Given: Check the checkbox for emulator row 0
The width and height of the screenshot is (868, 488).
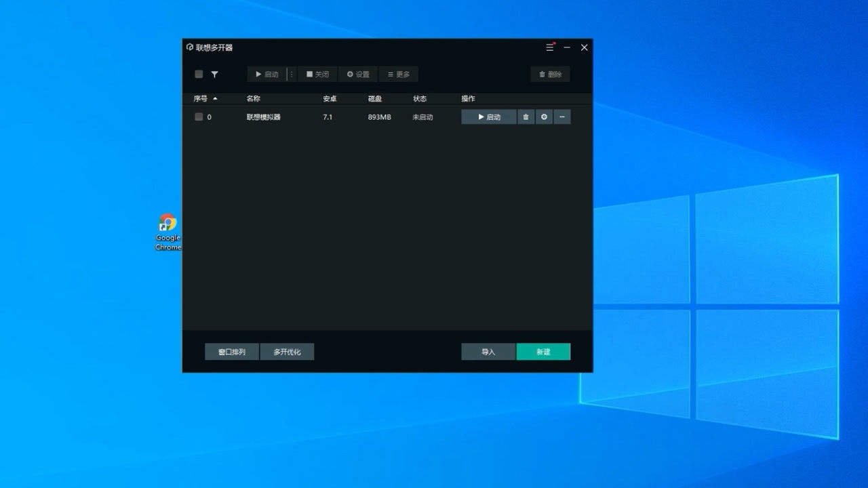Looking at the screenshot, I should (x=199, y=117).
